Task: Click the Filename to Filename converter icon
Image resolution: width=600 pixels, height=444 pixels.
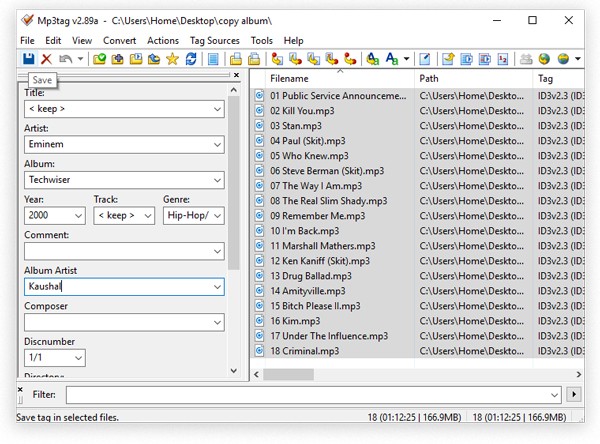Action: tap(313, 59)
